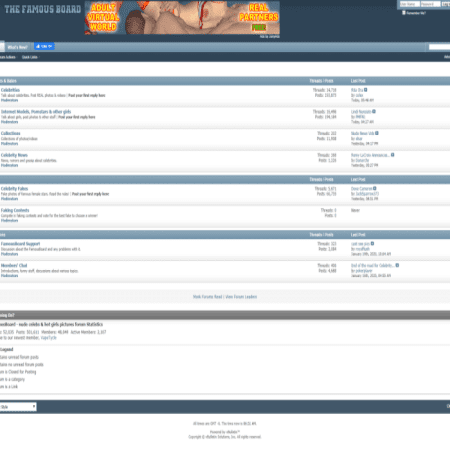The height and width of the screenshot is (450, 450).
Task: Go to last post icon in Celebrities row
Action: pyautogui.click(x=366, y=90)
